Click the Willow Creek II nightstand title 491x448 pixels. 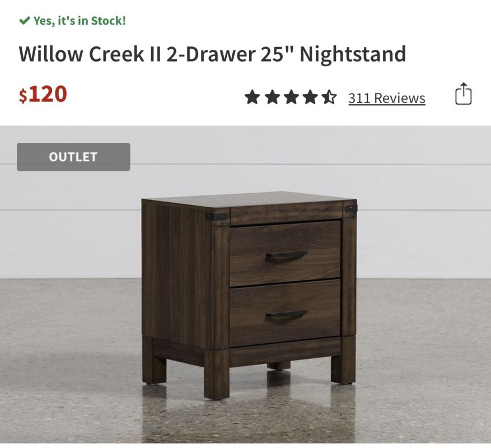(212, 54)
